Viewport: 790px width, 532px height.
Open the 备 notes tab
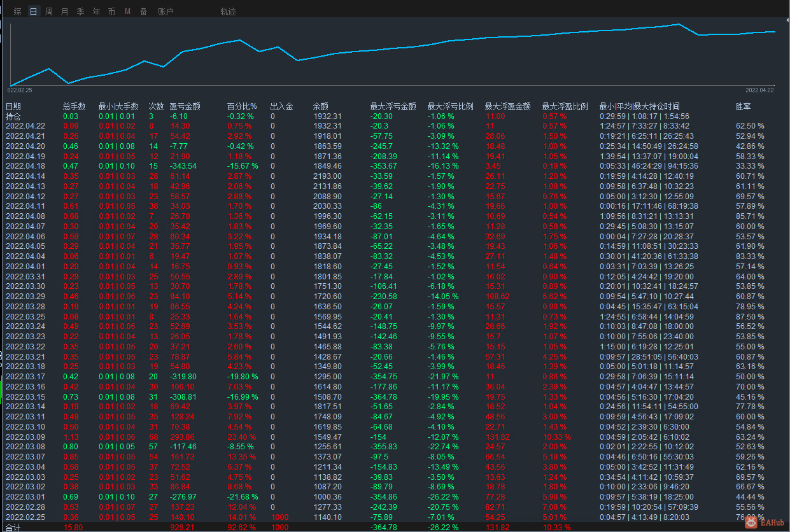pyautogui.click(x=144, y=11)
